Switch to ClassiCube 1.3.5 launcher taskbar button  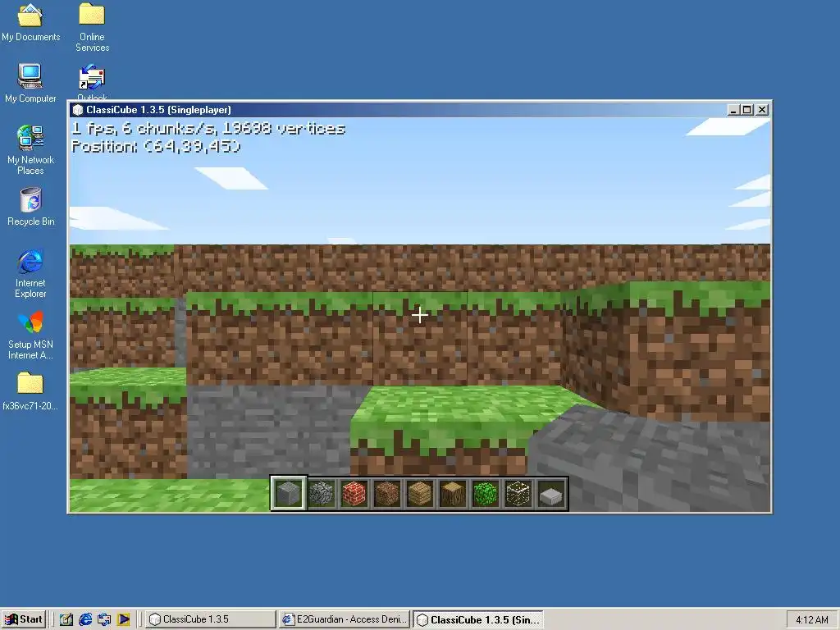tap(211, 619)
